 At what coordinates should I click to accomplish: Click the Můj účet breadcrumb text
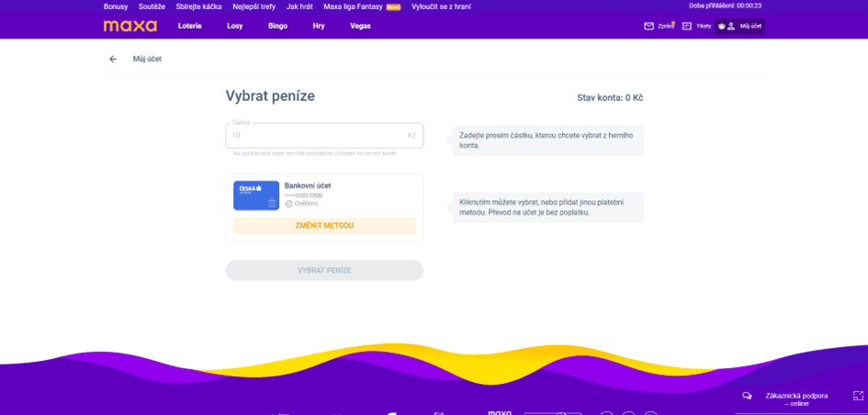[x=147, y=59]
